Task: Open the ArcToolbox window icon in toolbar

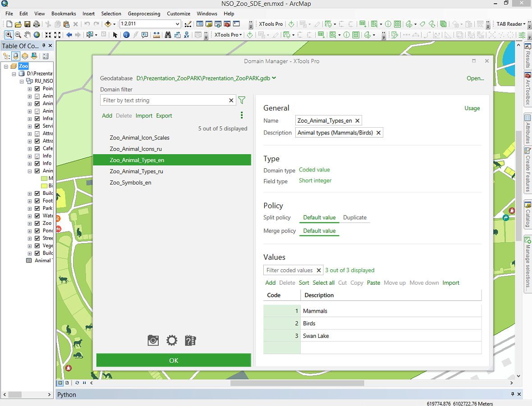Action: [x=227, y=24]
